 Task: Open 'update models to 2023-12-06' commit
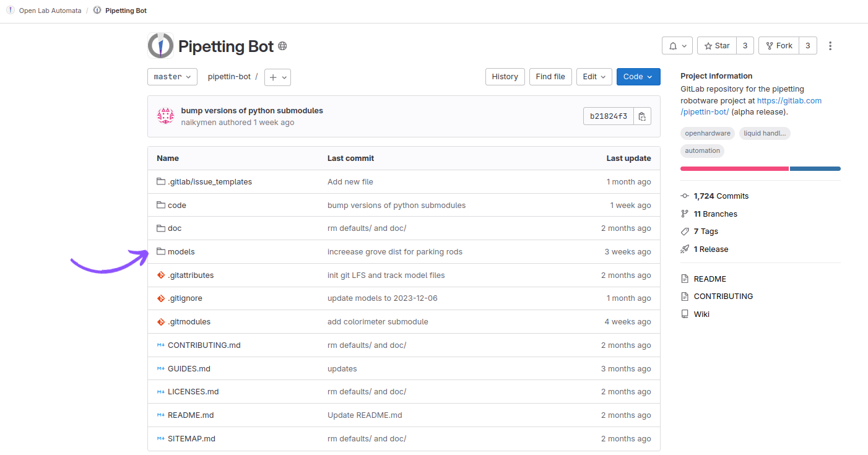[383, 298]
